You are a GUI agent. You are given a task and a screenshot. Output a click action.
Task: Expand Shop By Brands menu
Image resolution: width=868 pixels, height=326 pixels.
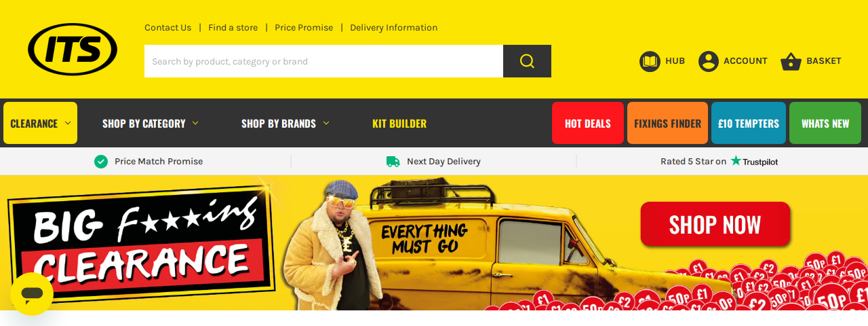285,124
